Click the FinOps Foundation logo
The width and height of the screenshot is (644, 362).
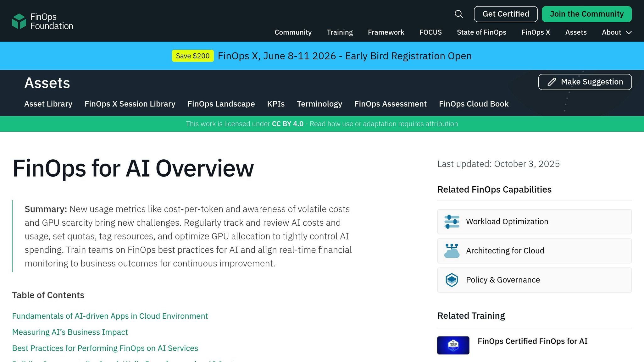pyautogui.click(x=42, y=21)
